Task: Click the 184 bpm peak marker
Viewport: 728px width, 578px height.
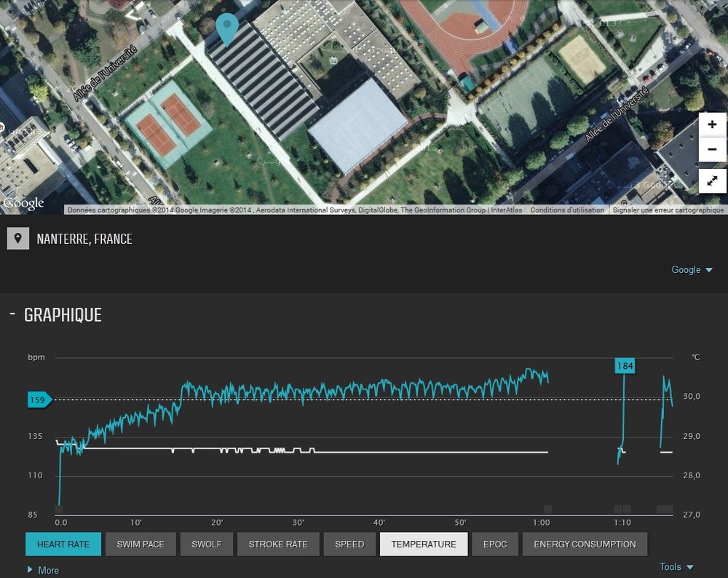Action: [625, 365]
